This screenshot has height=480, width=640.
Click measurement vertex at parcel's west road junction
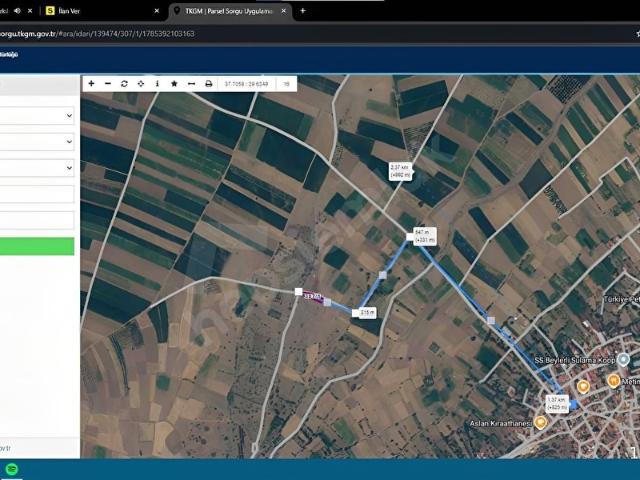tap(298, 291)
